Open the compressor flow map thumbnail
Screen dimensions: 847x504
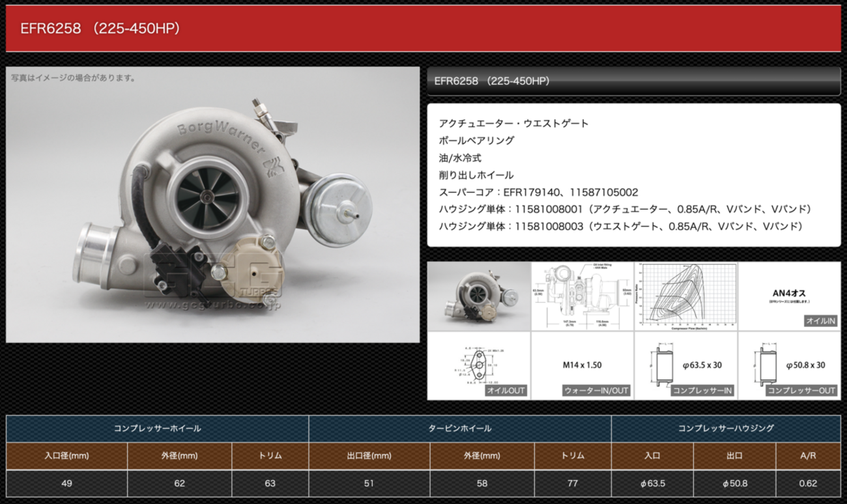[686, 296]
